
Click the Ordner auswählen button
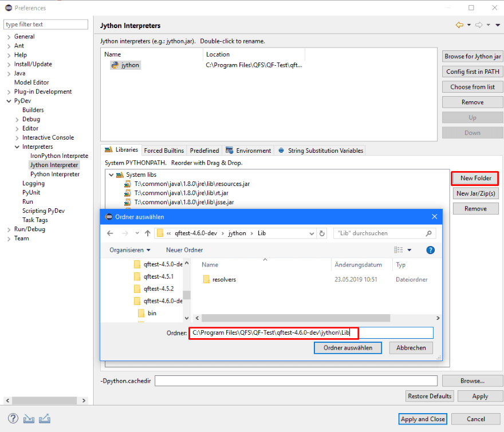[348, 348]
